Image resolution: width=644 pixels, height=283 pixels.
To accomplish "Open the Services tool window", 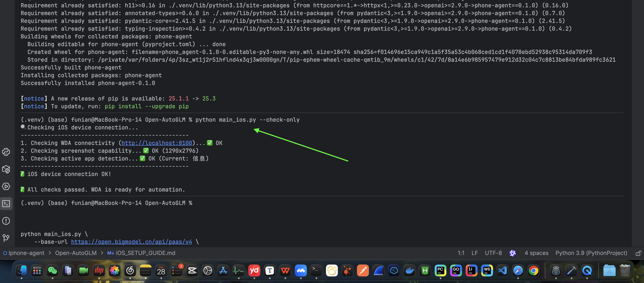I will coord(6,186).
